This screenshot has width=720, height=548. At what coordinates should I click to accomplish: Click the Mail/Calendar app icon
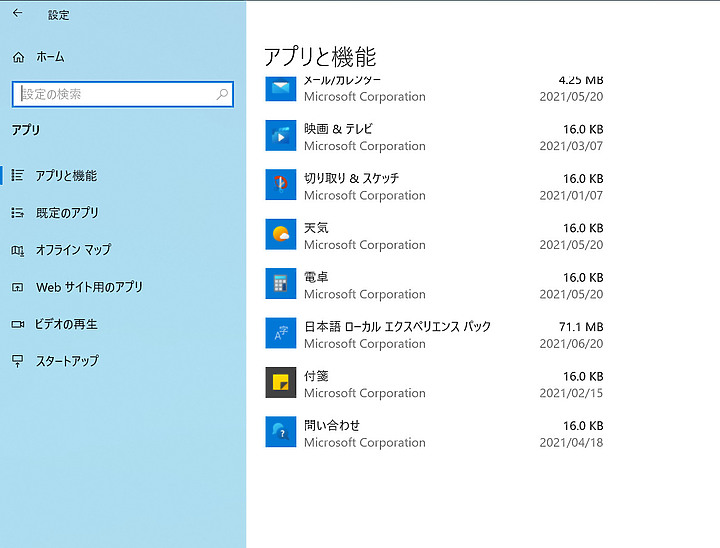[281, 89]
